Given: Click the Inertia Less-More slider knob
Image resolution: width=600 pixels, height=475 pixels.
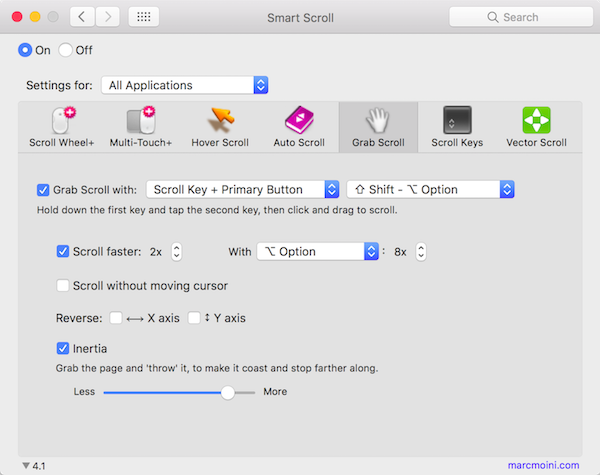Looking at the screenshot, I should 228,392.
